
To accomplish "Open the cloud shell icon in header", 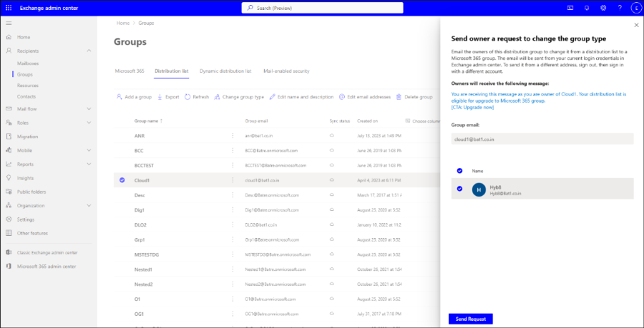I will tap(570, 8).
